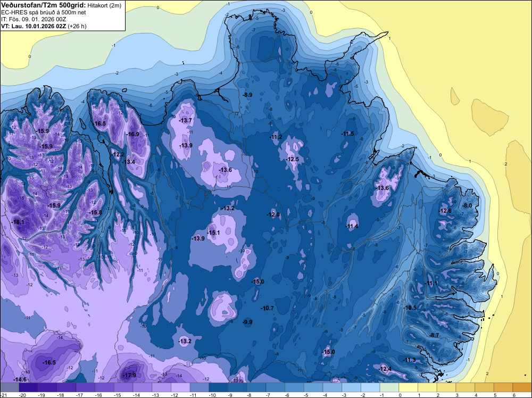This screenshot has width=532, height=398.
Task: Click the -15.1 temperature label
Action: tap(213, 233)
